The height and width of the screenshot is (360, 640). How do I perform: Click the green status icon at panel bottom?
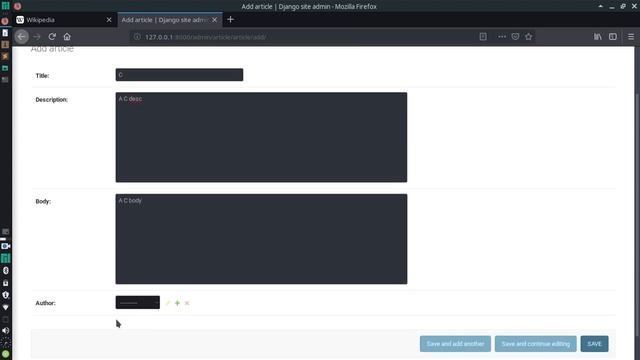tap(5, 354)
